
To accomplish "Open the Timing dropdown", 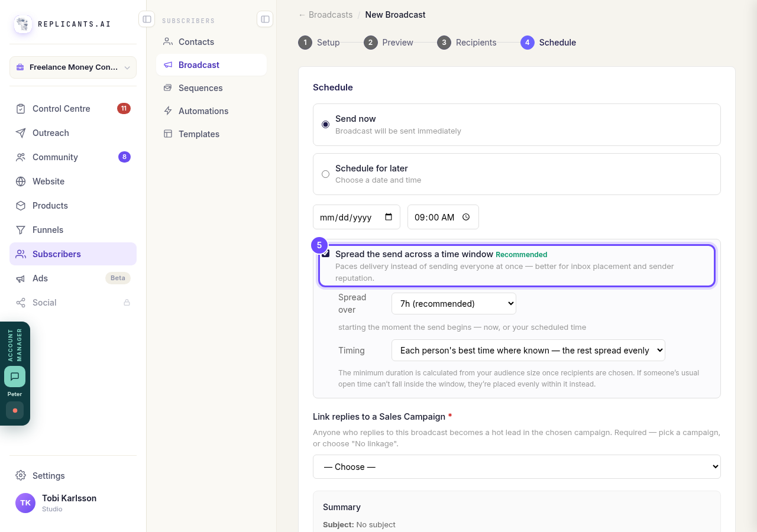I will (528, 351).
